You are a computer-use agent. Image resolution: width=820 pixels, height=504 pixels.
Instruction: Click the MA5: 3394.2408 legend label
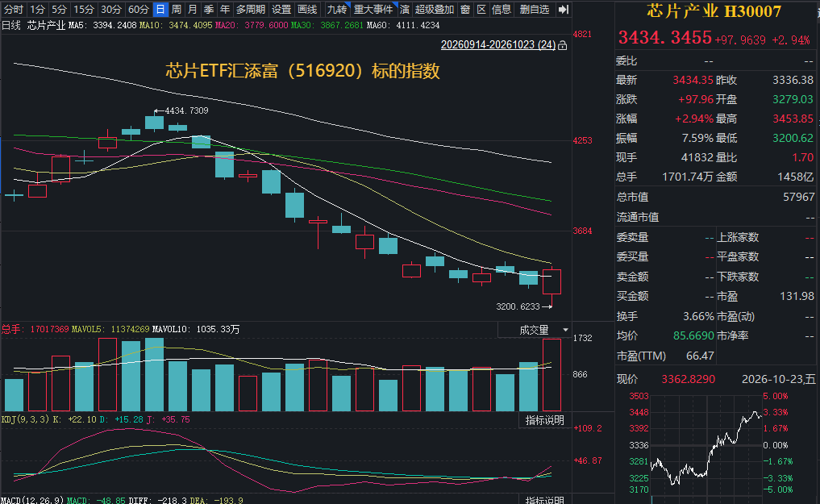tap(102, 25)
